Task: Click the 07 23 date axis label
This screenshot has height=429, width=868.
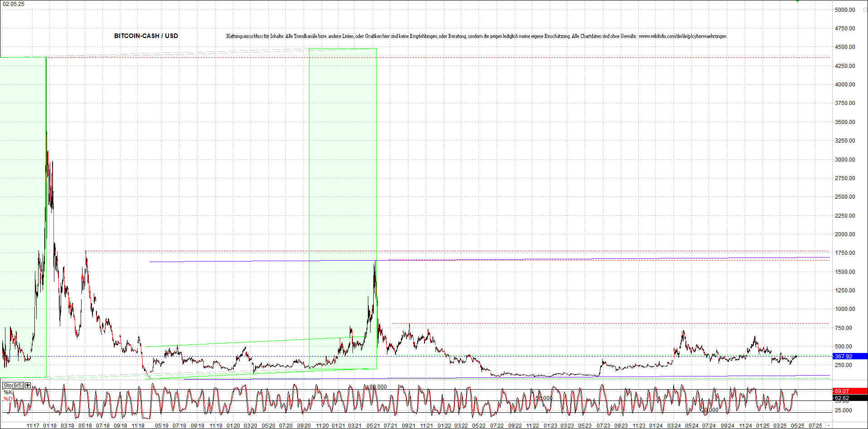Action: click(x=603, y=425)
